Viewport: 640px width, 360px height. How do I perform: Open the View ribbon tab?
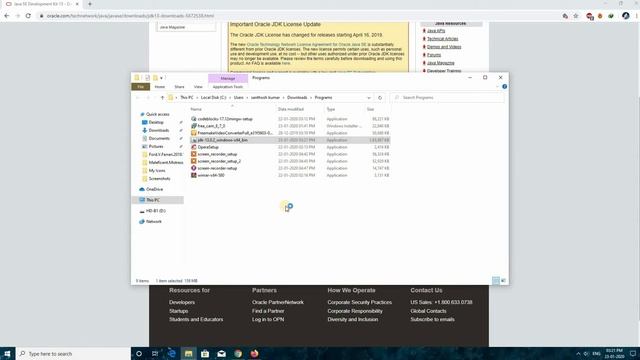198,87
